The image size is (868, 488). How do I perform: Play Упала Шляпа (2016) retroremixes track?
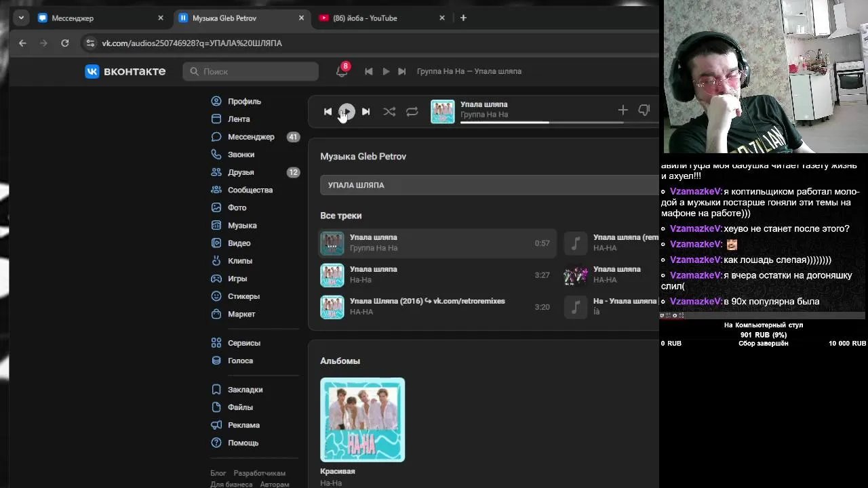(x=437, y=306)
